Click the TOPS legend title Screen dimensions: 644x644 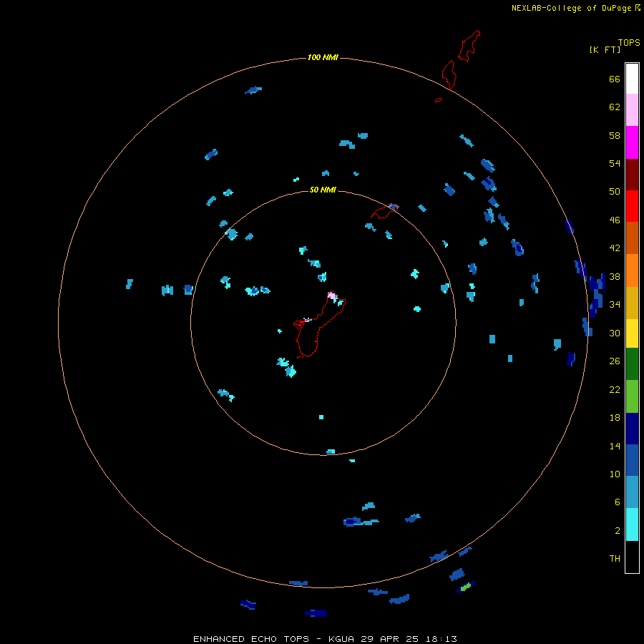(x=629, y=42)
